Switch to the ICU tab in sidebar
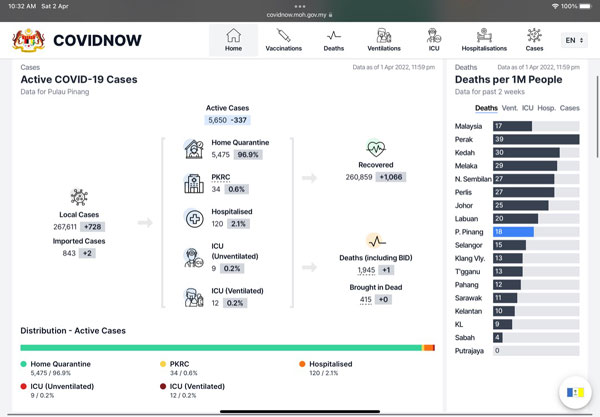The image size is (600, 417). 527,108
